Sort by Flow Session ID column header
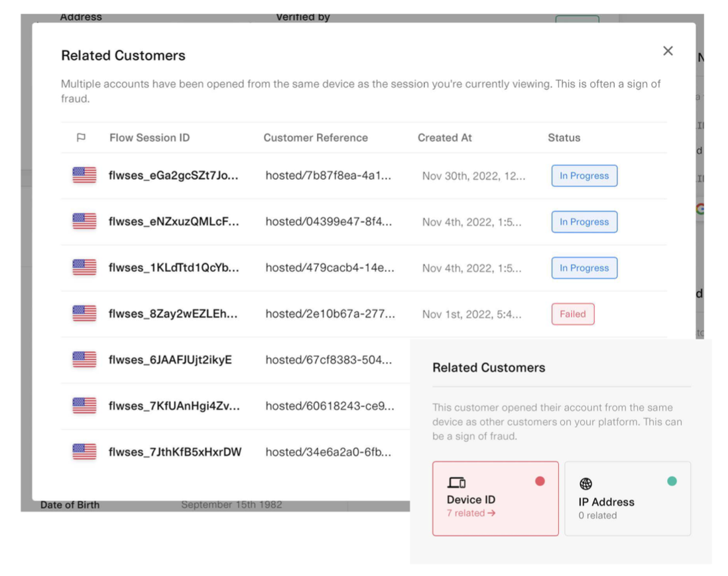 pyautogui.click(x=149, y=138)
